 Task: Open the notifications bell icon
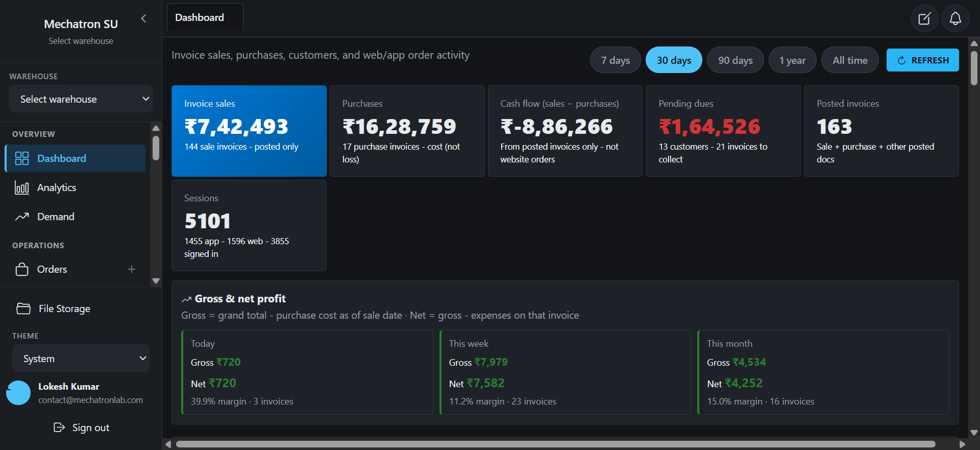pyautogui.click(x=955, y=18)
